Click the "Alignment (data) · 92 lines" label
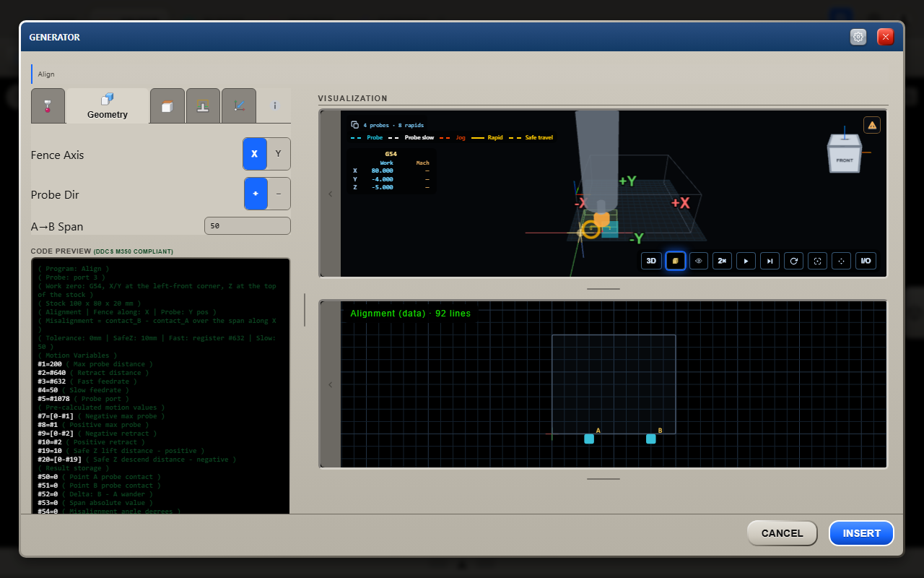This screenshot has width=924, height=578. click(410, 314)
